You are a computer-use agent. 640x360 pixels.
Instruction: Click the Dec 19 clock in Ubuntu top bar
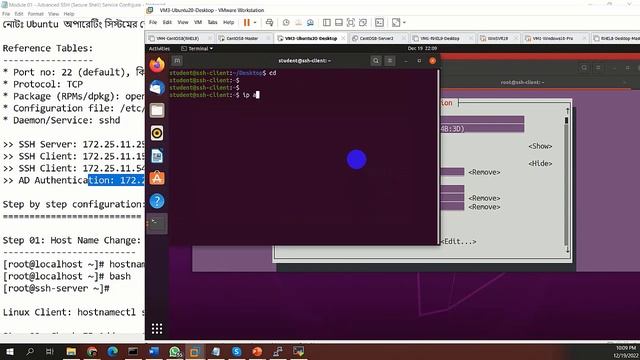(x=422, y=49)
